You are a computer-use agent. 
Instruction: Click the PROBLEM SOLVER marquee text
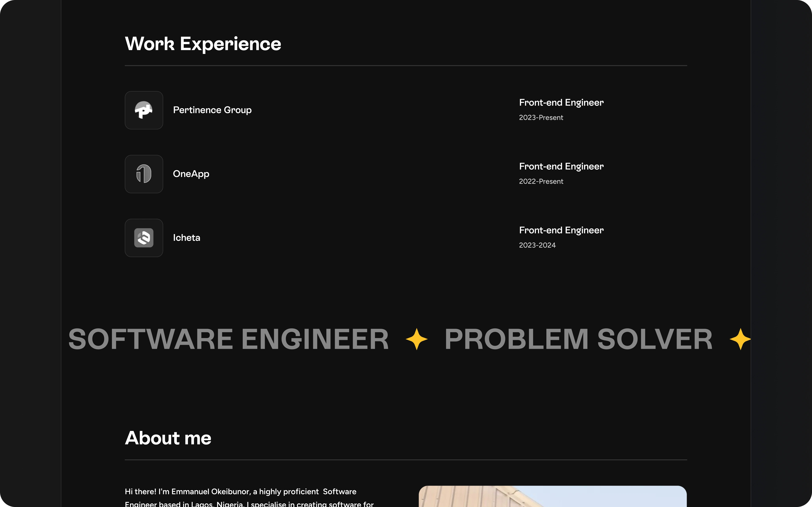pyautogui.click(x=579, y=339)
